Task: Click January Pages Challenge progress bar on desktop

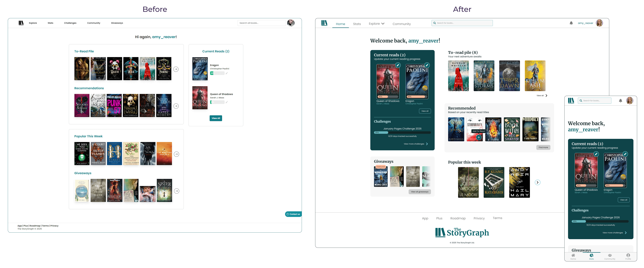Action: [x=402, y=133]
